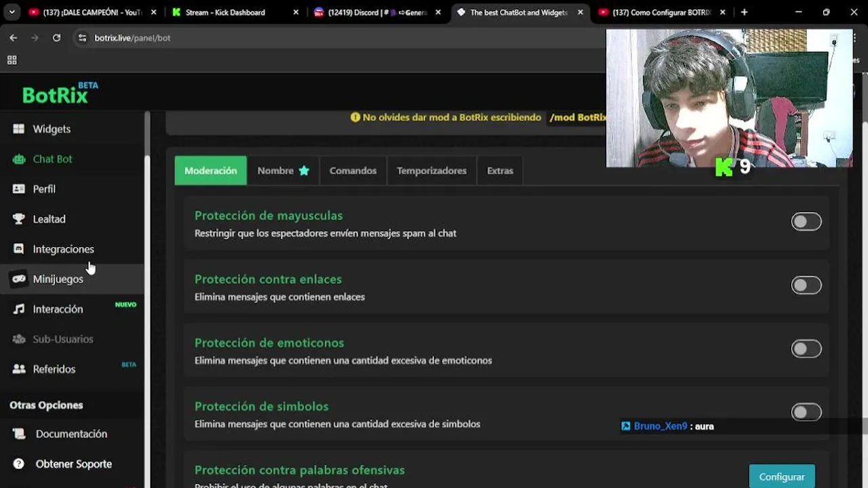This screenshot has height=488, width=868.
Task: Click the Chat Bot robot icon
Action: [19, 159]
